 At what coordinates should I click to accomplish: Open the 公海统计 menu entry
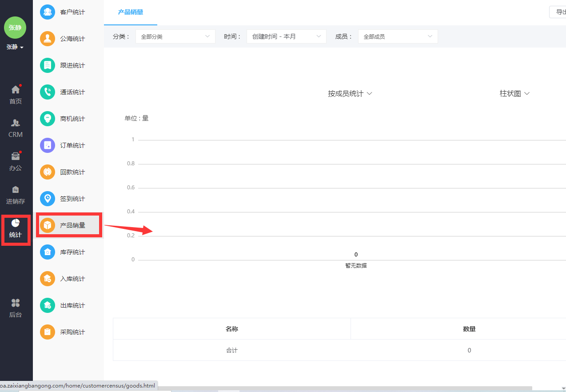click(x=68, y=39)
